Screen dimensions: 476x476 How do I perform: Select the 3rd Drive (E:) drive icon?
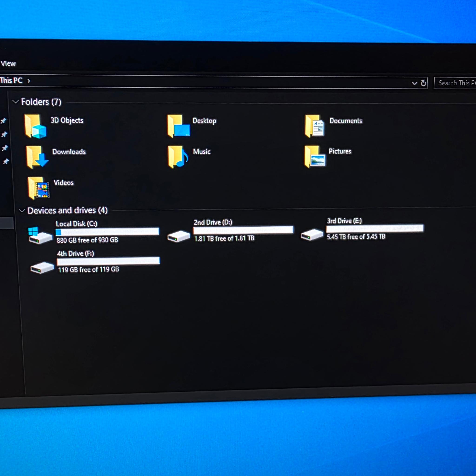pos(312,235)
